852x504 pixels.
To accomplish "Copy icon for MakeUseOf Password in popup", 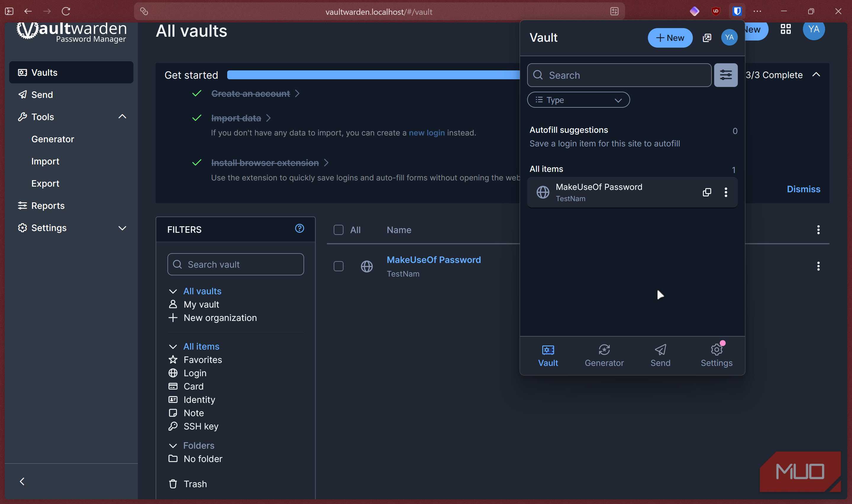I will 707,192.
